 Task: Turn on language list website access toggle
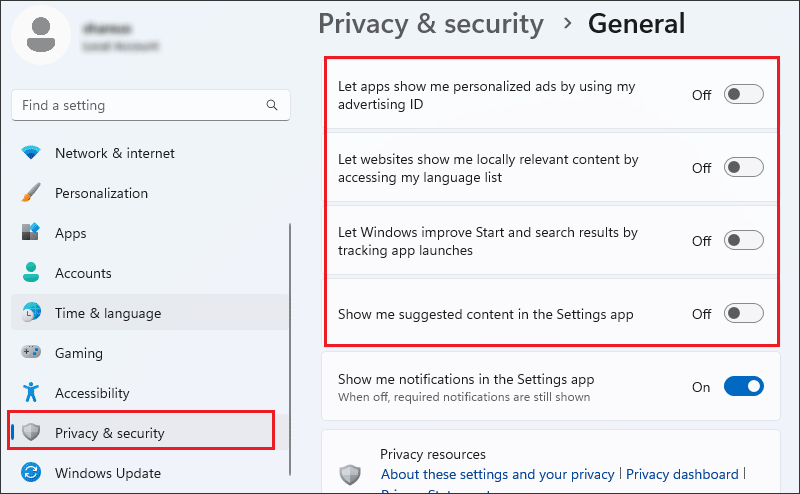point(743,167)
